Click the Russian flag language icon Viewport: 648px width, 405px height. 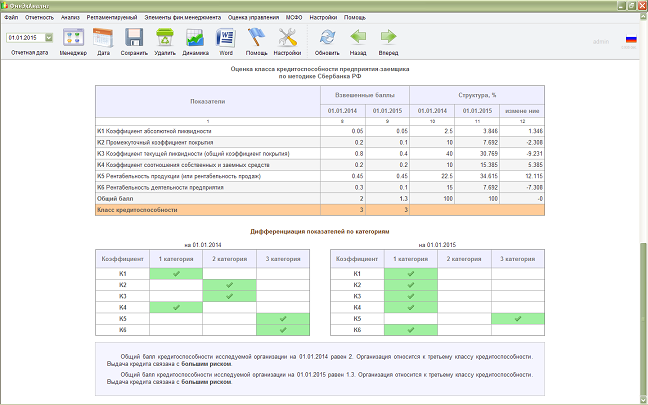(x=631, y=39)
